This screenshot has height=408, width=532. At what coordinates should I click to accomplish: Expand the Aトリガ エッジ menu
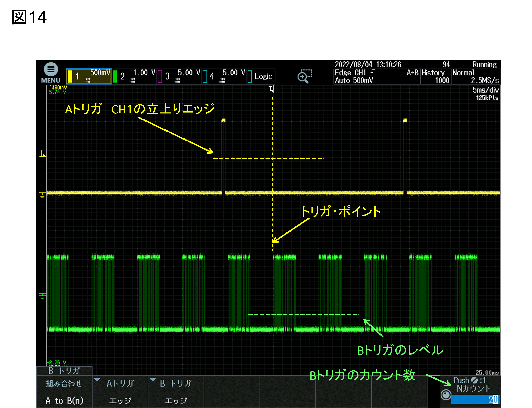tap(120, 392)
